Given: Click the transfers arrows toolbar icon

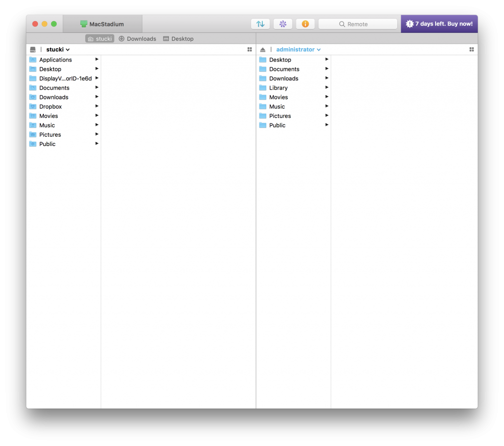Looking at the screenshot, I should [x=260, y=24].
